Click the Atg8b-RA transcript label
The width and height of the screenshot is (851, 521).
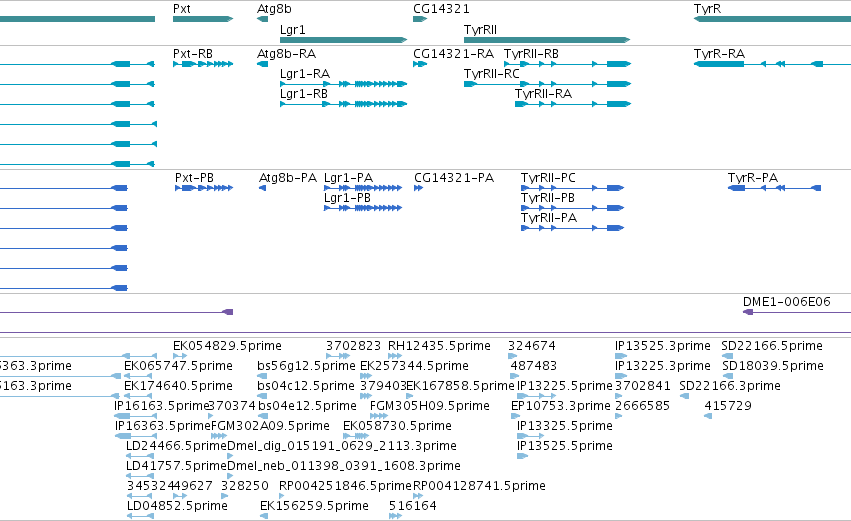tap(287, 54)
